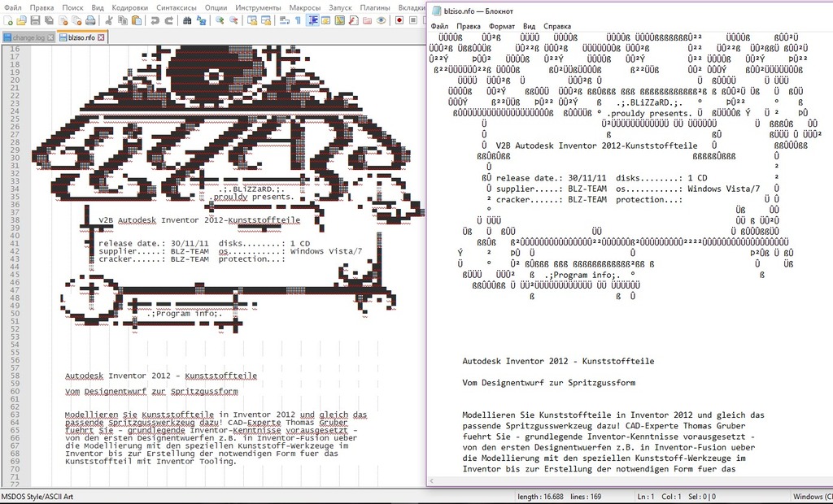The height and width of the screenshot is (504, 833).
Task: Open the Поиск menu
Action: (x=72, y=7)
